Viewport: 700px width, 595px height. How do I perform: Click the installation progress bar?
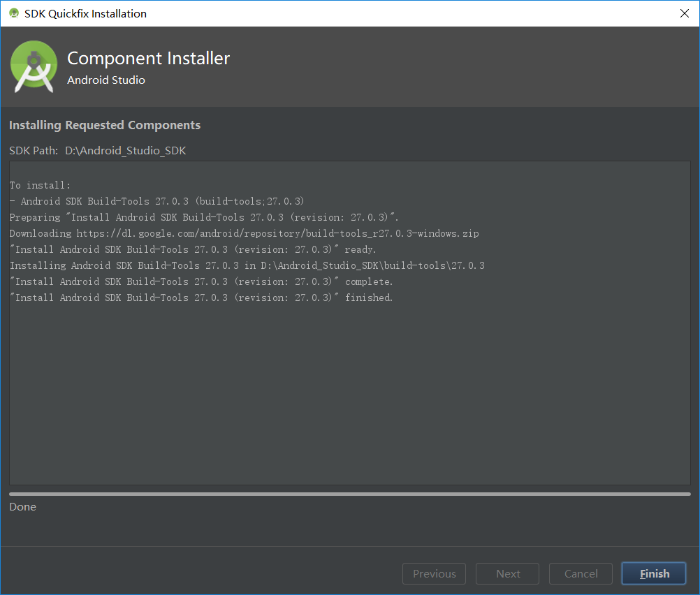point(349,494)
